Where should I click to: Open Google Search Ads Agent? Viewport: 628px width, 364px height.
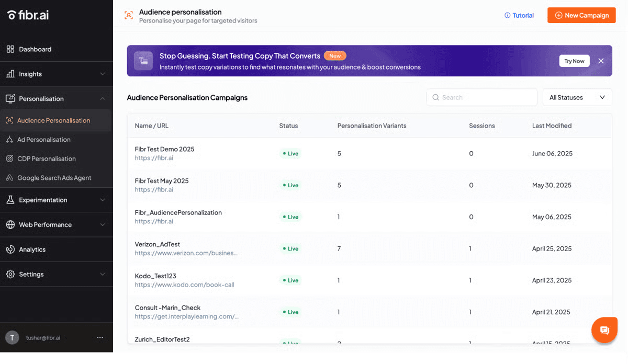pyautogui.click(x=55, y=178)
